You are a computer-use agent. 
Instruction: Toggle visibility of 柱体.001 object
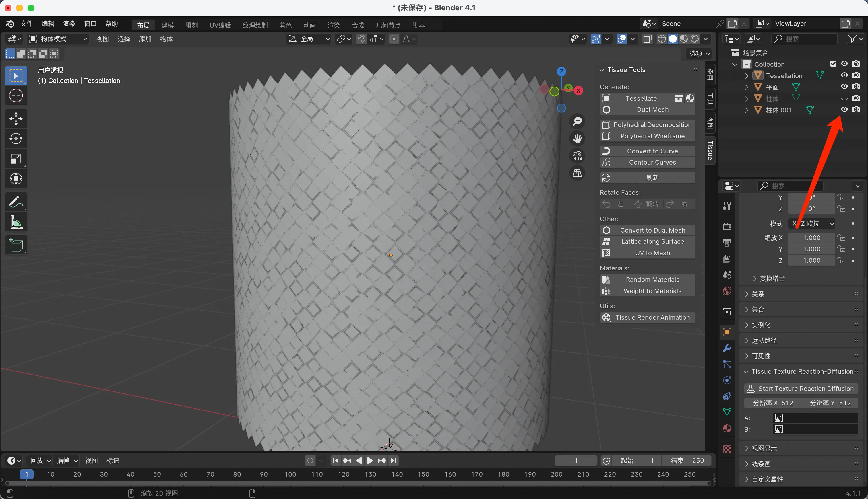[x=844, y=110]
